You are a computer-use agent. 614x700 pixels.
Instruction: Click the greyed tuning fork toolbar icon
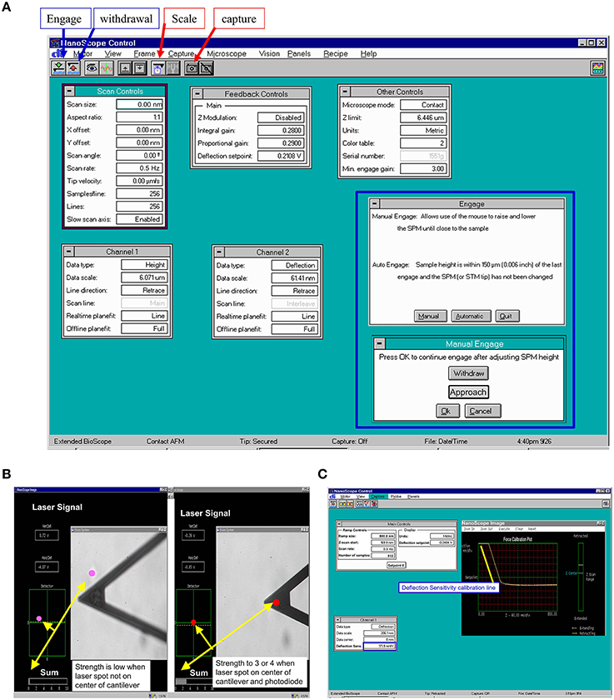tap(172, 68)
